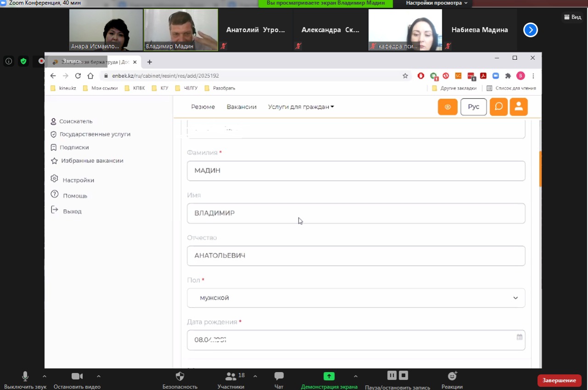
Task: Pause the Zoom recording
Action: click(x=392, y=376)
